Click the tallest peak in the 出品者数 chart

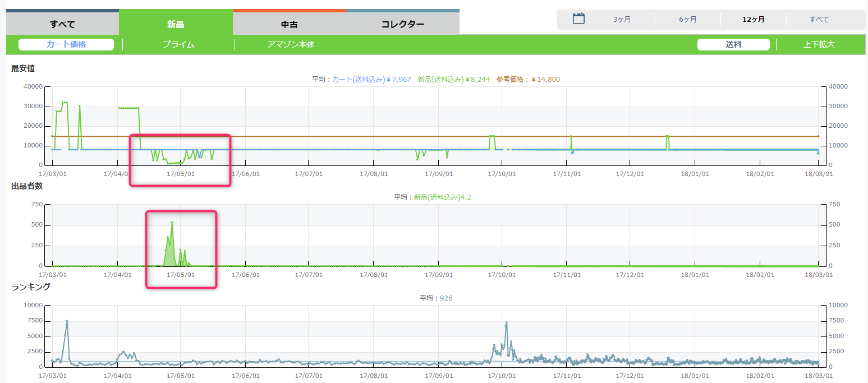click(172, 223)
